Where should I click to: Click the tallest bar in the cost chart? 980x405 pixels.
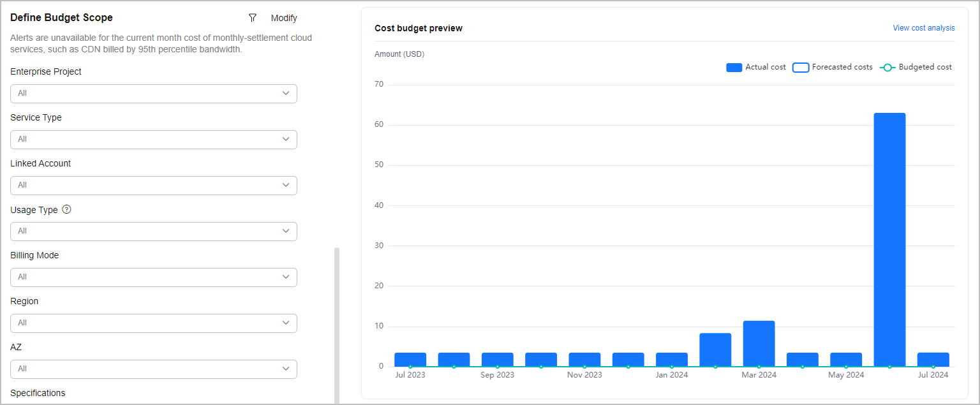click(889, 240)
